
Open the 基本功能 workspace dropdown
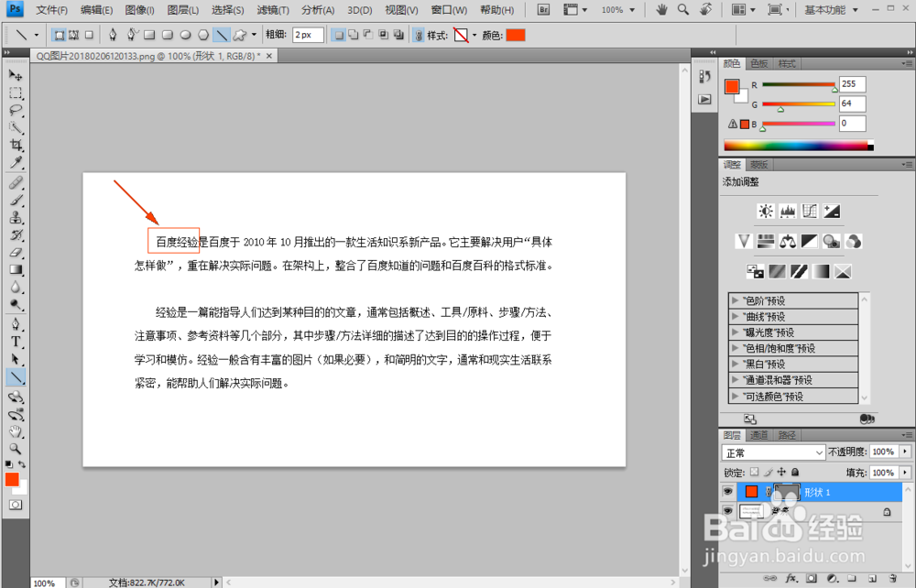(831, 10)
